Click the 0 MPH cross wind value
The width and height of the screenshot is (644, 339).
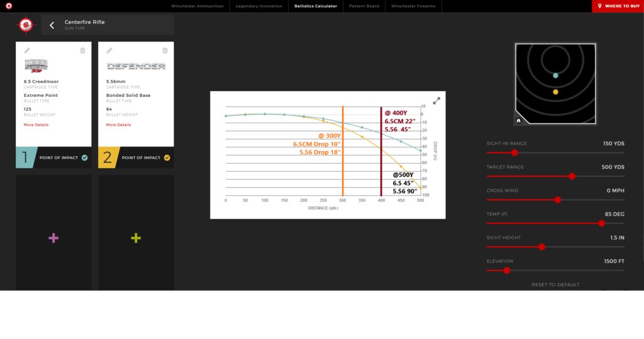point(615,191)
